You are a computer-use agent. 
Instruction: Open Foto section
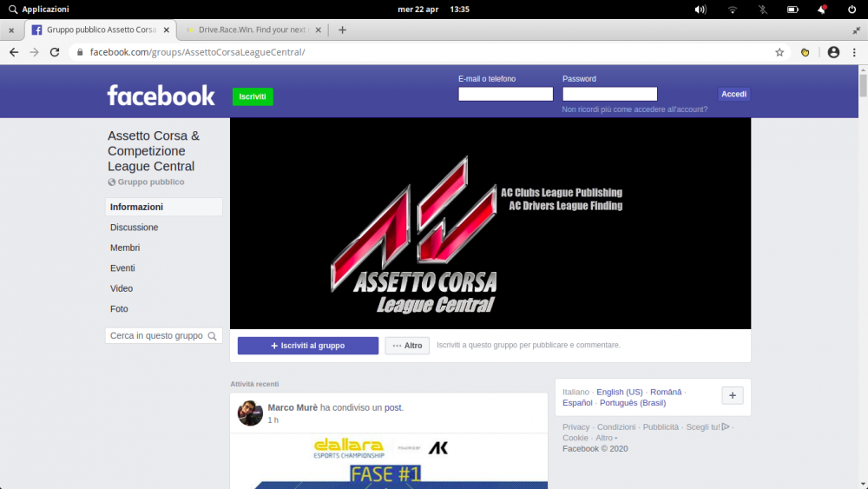pyautogui.click(x=119, y=309)
